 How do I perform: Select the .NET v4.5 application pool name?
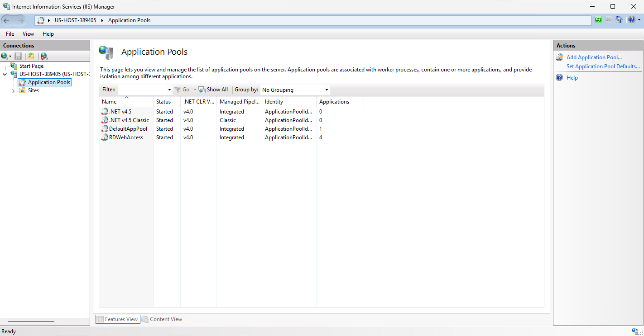coord(120,112)
